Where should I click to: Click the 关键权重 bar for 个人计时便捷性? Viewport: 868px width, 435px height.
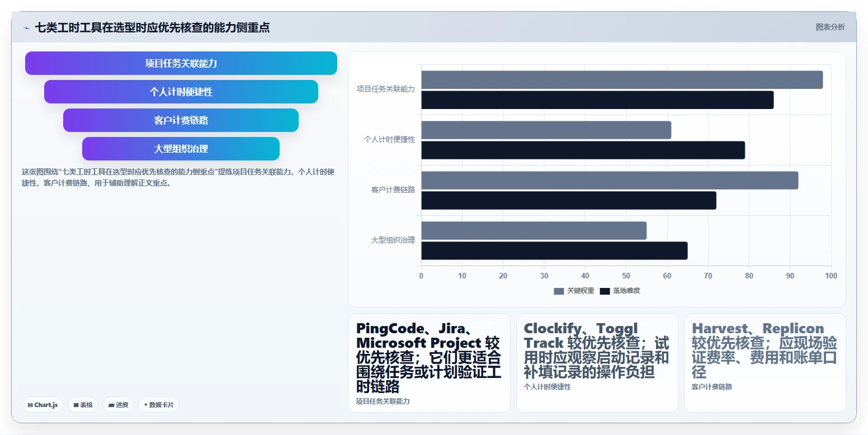(x=546, y=130)
